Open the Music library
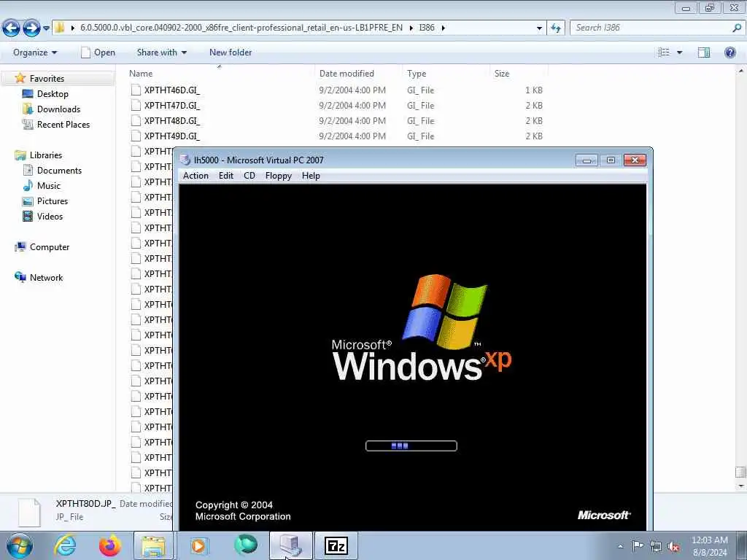The width and height of the screenshot is (747, 560). [x=49, y=186]
